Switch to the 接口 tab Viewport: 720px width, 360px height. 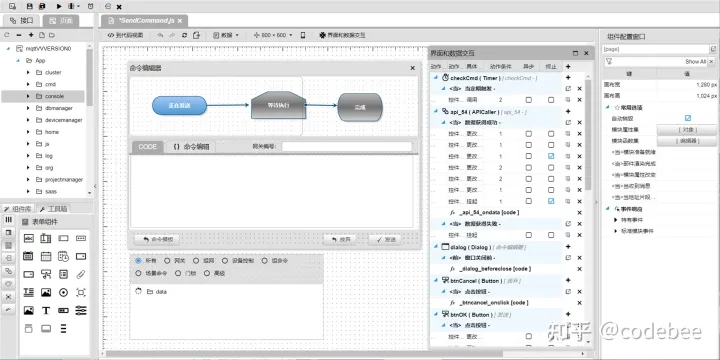[22, 21]
